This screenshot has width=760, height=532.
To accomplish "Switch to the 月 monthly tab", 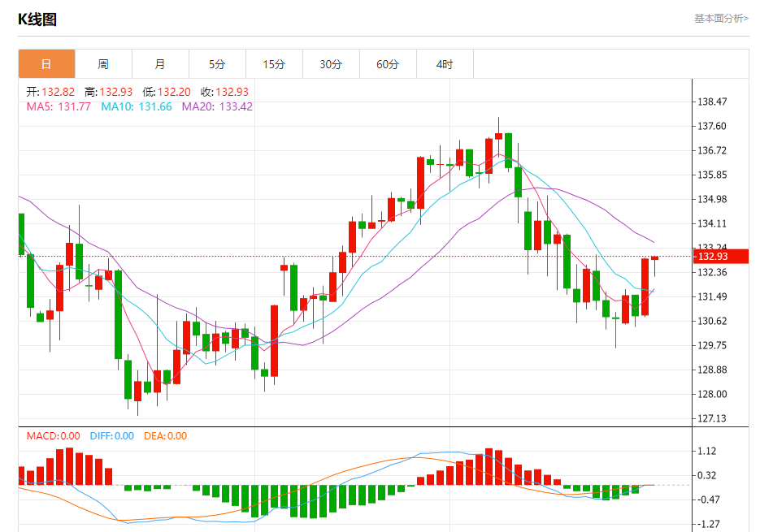I will click(x=160, y=64).
